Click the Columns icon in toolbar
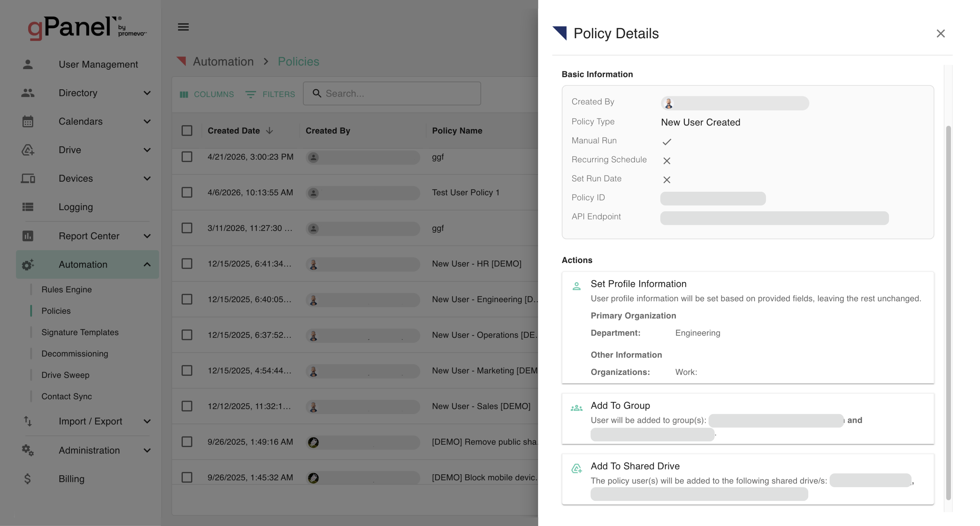This screenshot has height=526, width=980. tap(184, 94)
